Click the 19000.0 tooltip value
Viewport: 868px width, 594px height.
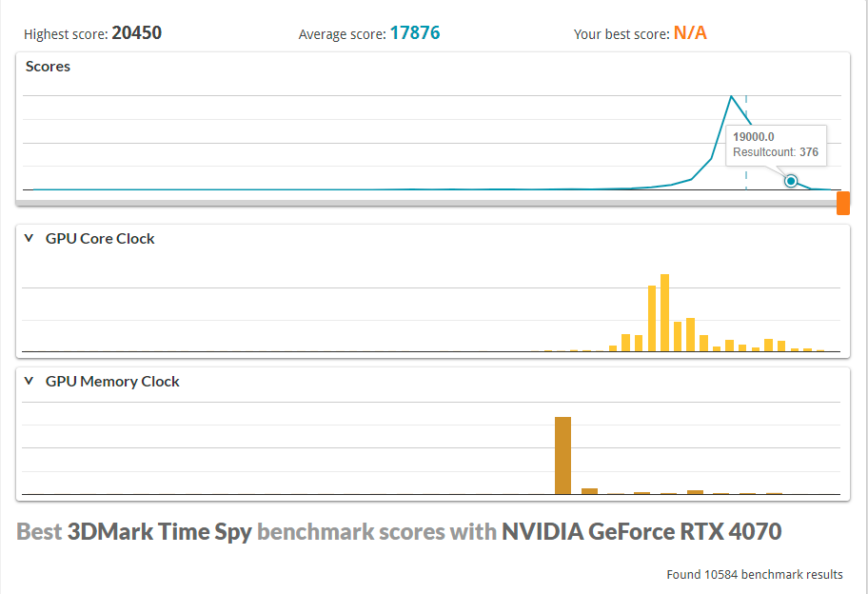[754, 137]
